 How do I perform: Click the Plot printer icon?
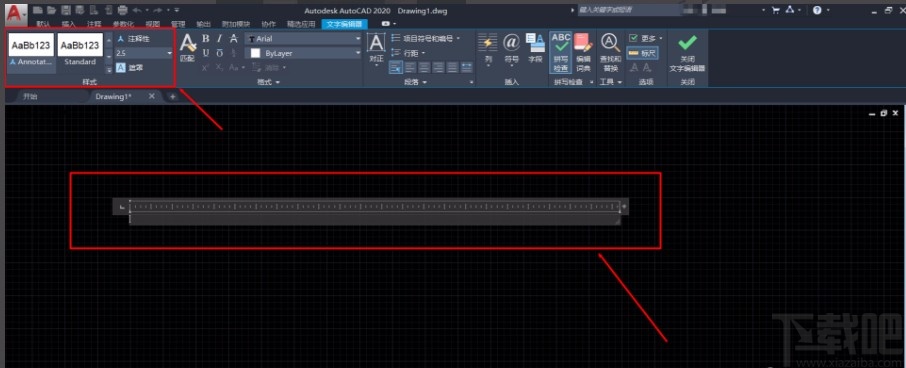pos(122,10)
